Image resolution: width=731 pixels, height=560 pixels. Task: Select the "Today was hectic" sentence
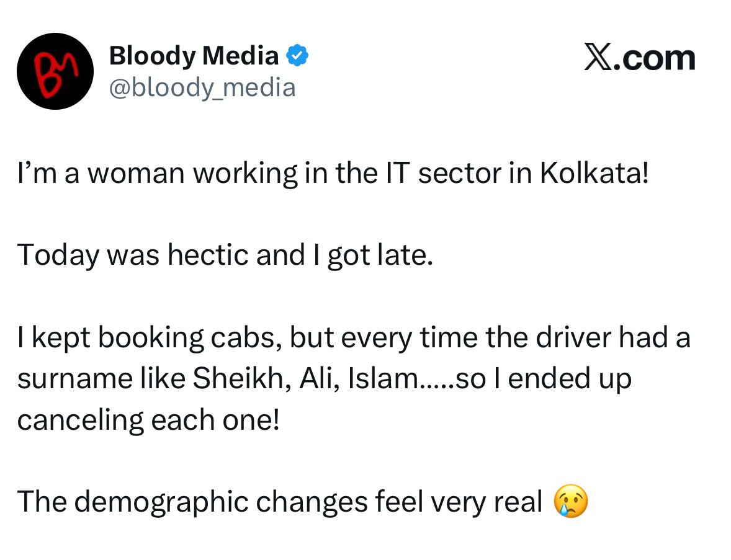(x=225, y=256)
